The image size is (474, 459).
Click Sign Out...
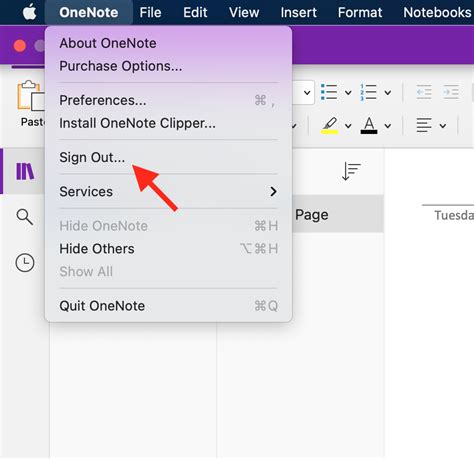tap(168, 157)
